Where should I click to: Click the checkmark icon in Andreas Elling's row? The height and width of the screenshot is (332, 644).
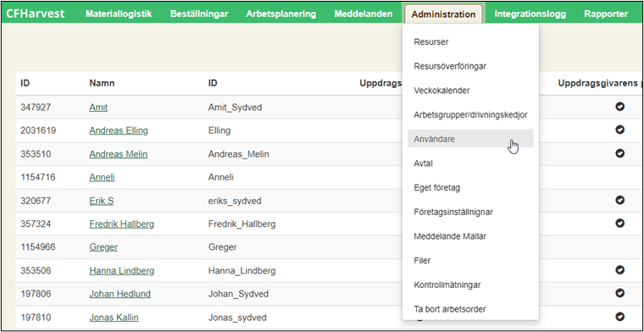(x=619, y=130)
